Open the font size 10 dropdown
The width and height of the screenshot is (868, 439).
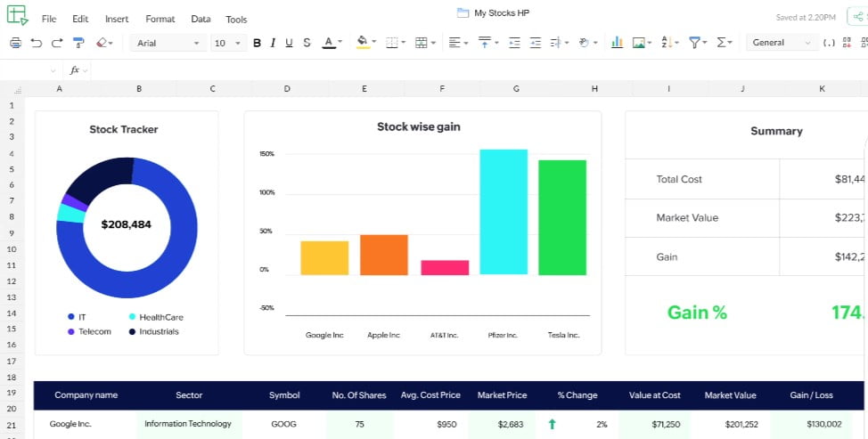tap(227, 43)
